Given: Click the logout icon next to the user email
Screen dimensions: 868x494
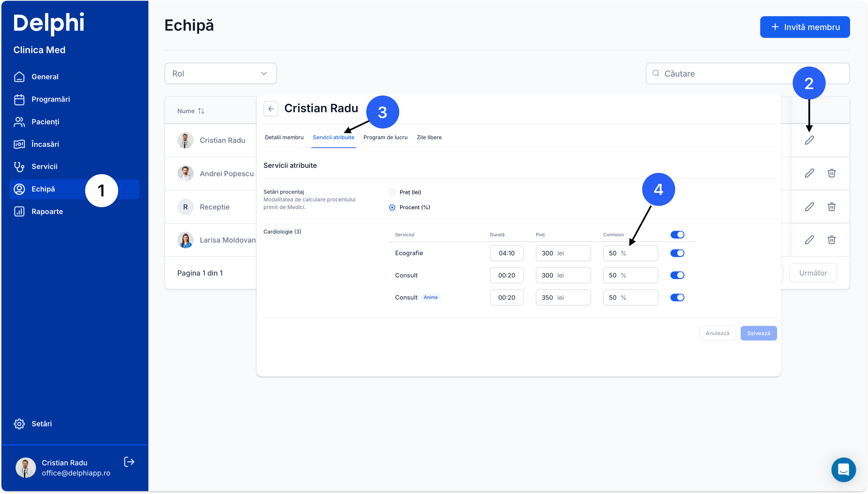Looking at the screenshot, I should pos(129,462).
